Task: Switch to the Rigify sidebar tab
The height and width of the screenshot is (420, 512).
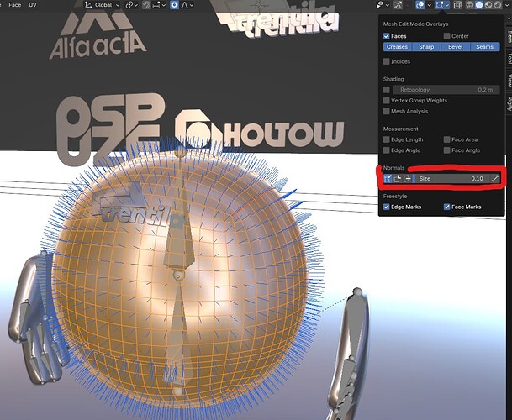Action: point(508,104)
